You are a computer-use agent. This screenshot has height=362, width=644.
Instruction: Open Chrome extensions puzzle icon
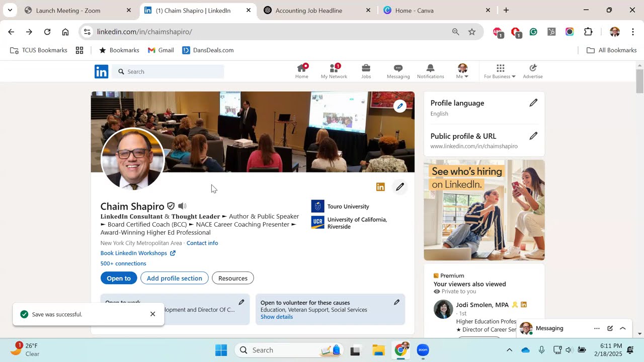pyautogui.click(x=588, y=32)
